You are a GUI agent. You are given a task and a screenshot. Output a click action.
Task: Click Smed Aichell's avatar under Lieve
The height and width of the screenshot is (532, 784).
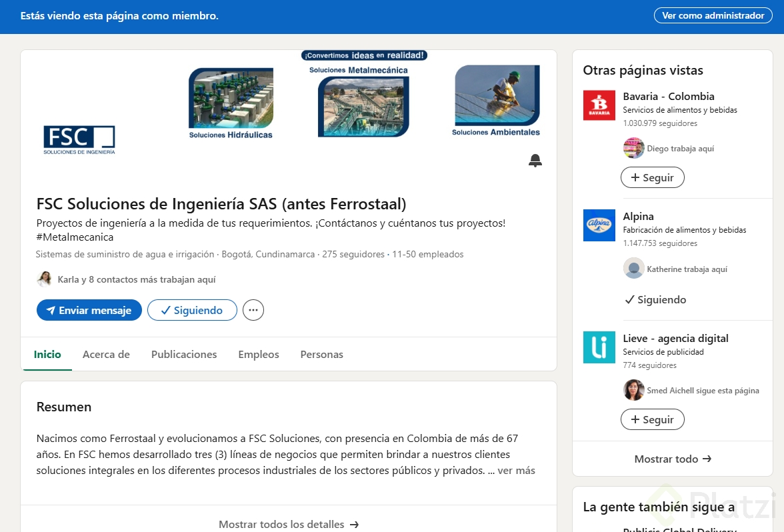(x=633, y=390)
